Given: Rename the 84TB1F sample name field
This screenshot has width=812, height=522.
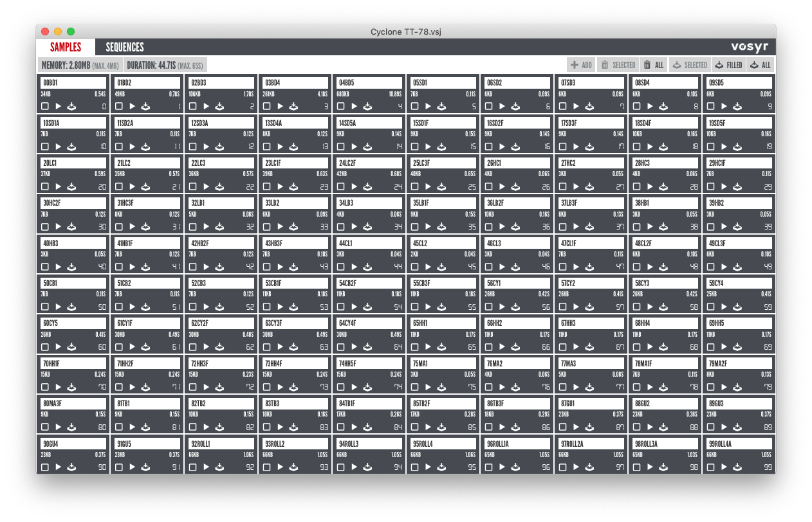Looking at the screenshot, I should (x=369, y=403).
